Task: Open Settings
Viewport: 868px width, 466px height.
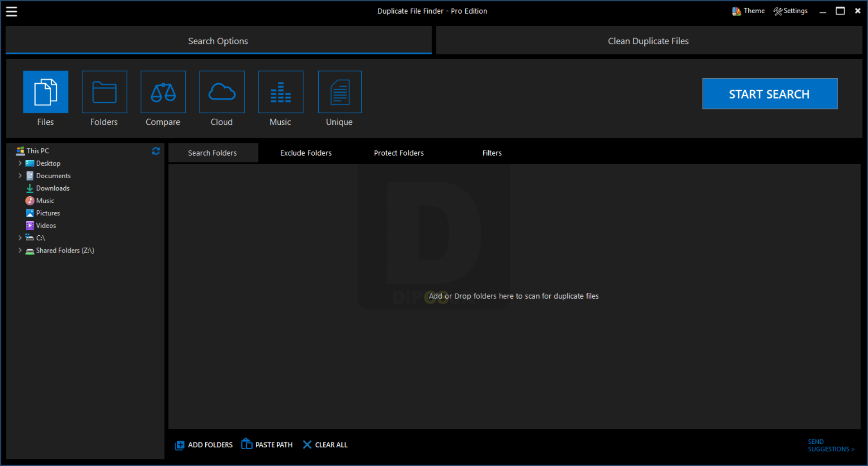Action: pos(790,11)
